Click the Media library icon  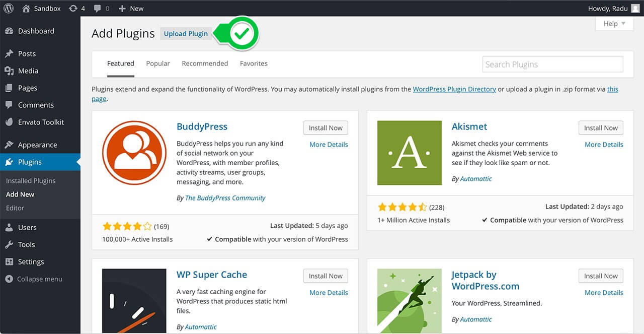(9, 71)
